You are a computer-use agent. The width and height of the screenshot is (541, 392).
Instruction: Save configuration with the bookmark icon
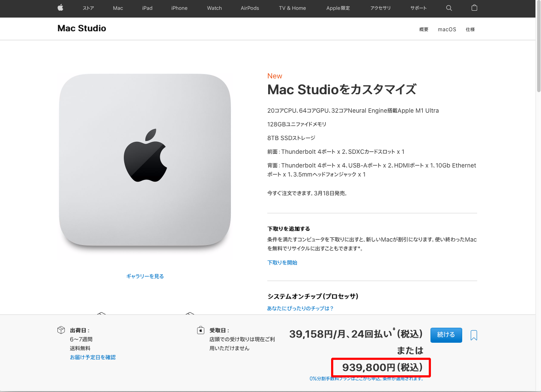coord(474,335)
